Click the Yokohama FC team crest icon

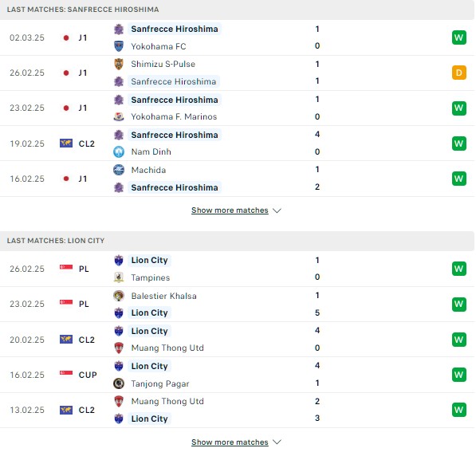[x=119, y=46]
